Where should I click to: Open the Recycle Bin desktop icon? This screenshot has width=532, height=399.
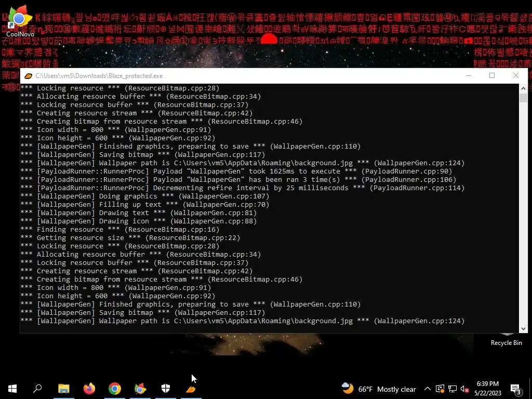[x=506, y=340]
